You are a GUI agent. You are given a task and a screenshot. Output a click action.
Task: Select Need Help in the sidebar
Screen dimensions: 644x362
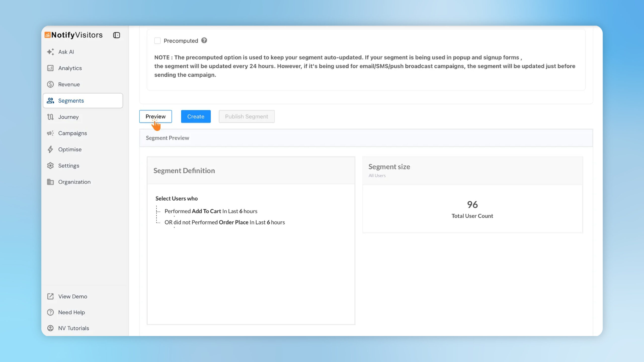pos(71,312)
